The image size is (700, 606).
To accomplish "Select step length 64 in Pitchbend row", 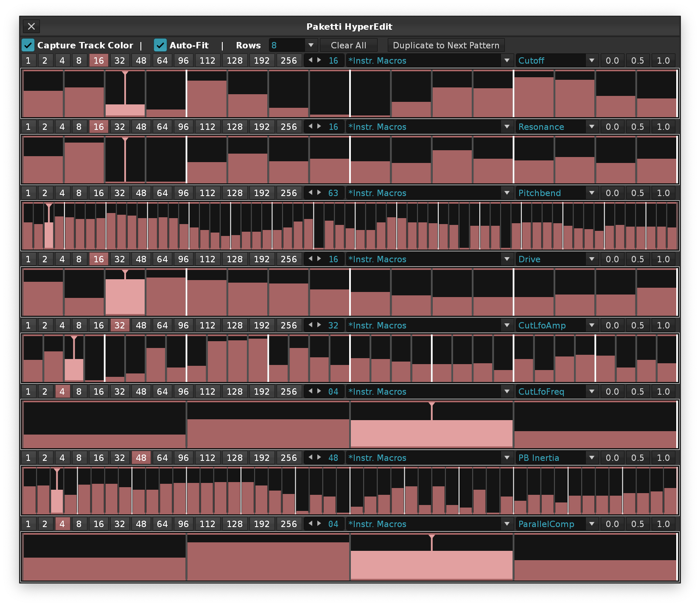I will tap(162, 193).
